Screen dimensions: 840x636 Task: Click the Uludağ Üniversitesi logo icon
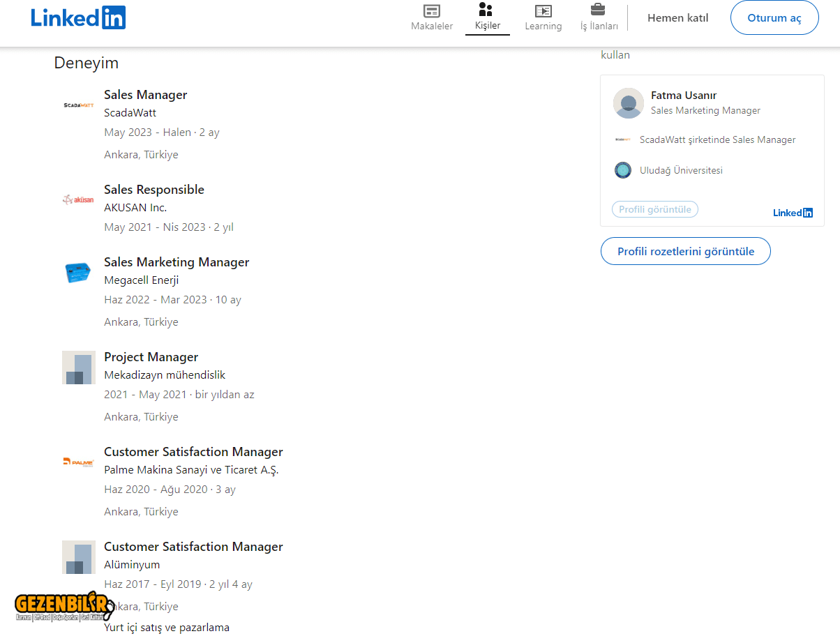point(623,170)
